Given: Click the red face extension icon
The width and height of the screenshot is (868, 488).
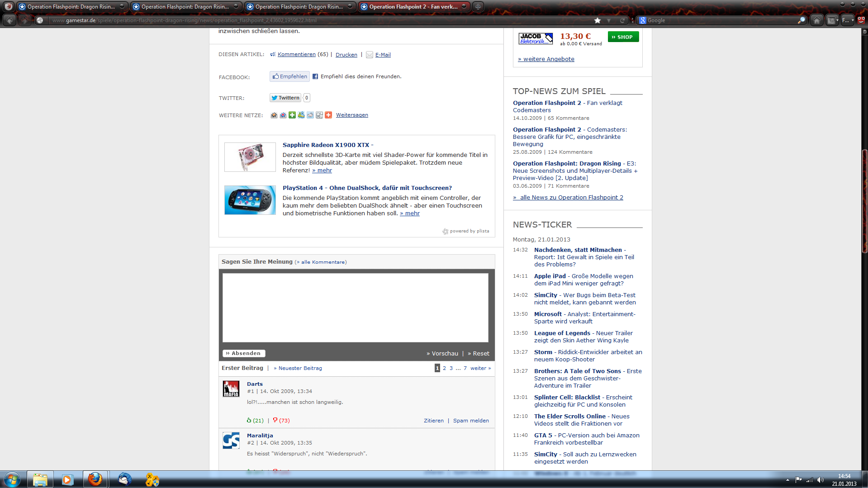Looking at the screenshot, I should pyautogui.click(x=861, y=20).
